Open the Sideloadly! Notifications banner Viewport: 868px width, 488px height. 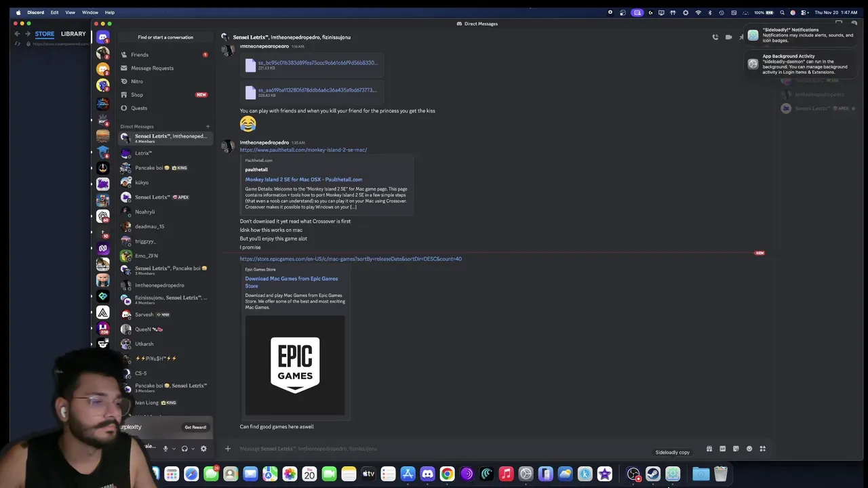point(800,36)
